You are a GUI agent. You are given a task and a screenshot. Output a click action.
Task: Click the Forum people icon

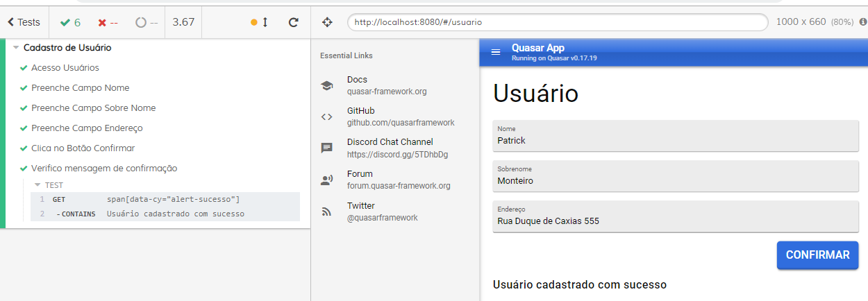click(x=326, y=180)
